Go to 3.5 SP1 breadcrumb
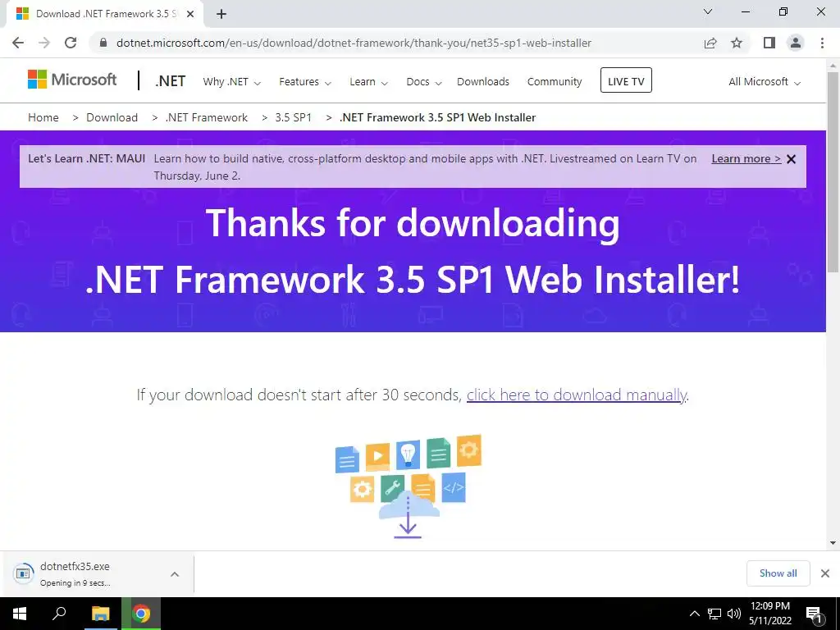 (293, 117)
